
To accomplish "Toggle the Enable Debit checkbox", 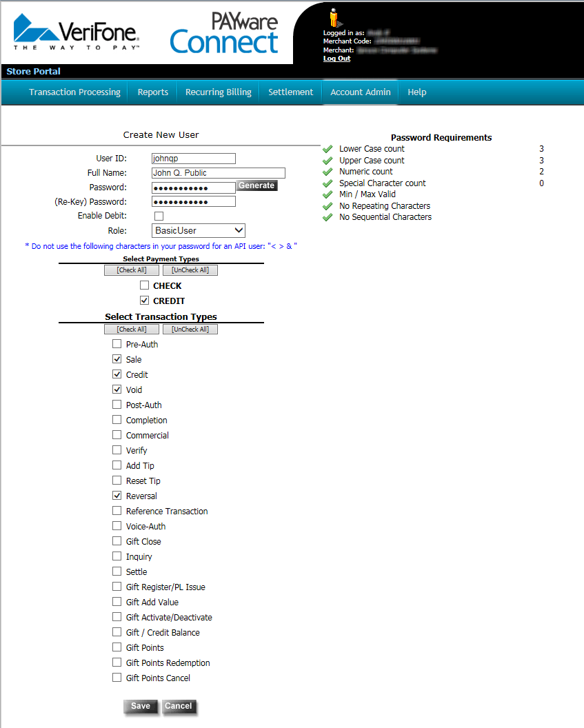I will (159, 216).
